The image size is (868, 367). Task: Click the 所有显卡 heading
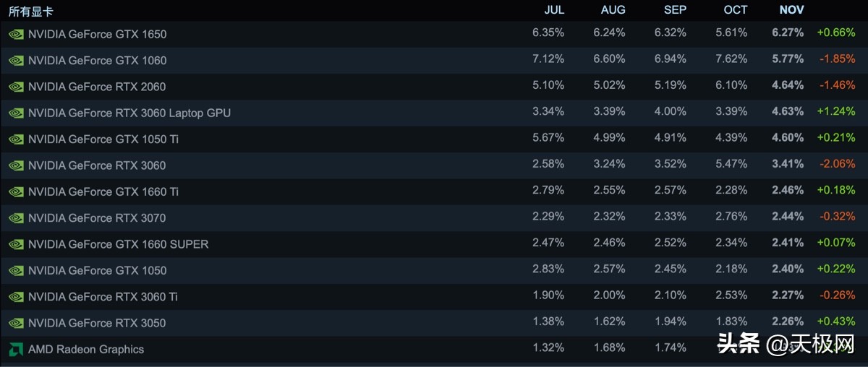(x=30, y=12)
